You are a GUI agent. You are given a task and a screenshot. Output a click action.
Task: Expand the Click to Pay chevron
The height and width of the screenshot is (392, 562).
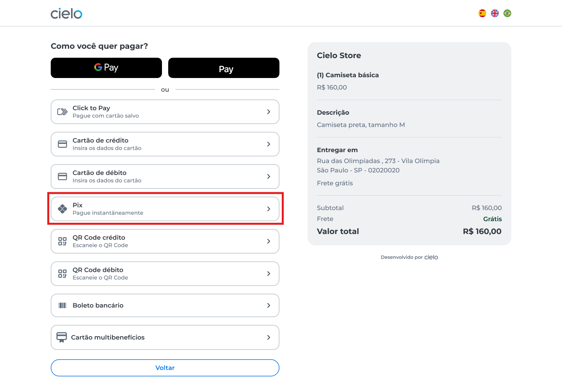[269, 112]
